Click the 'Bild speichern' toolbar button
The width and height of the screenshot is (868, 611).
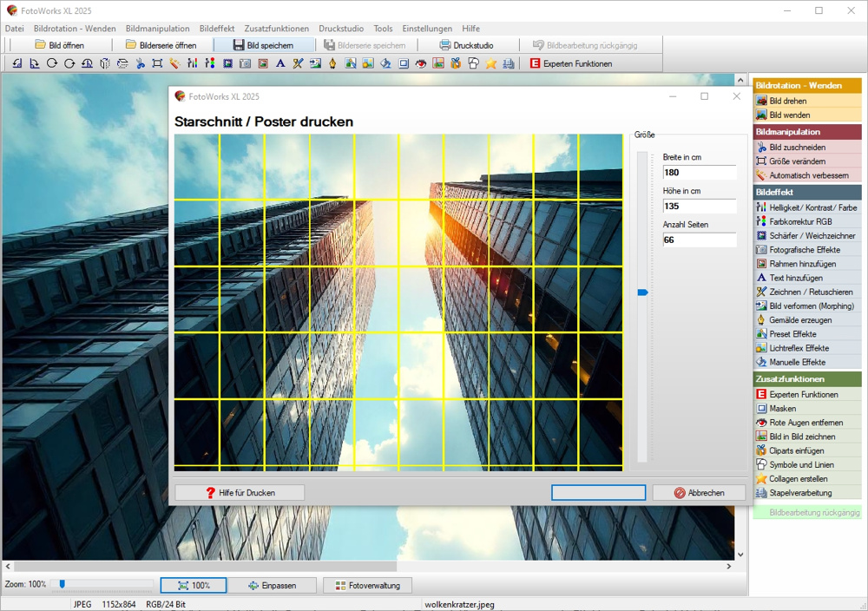tap(263, 45)
